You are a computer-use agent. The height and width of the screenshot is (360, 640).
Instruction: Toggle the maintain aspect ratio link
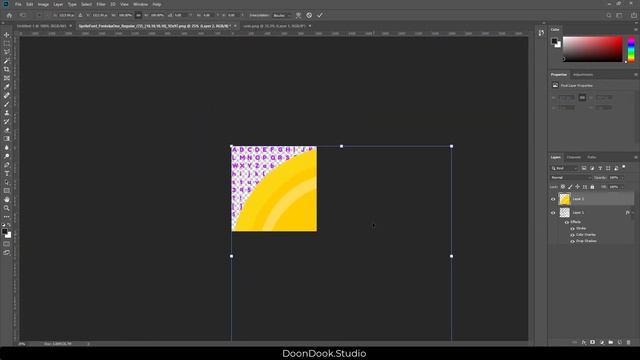click(138, 15)
